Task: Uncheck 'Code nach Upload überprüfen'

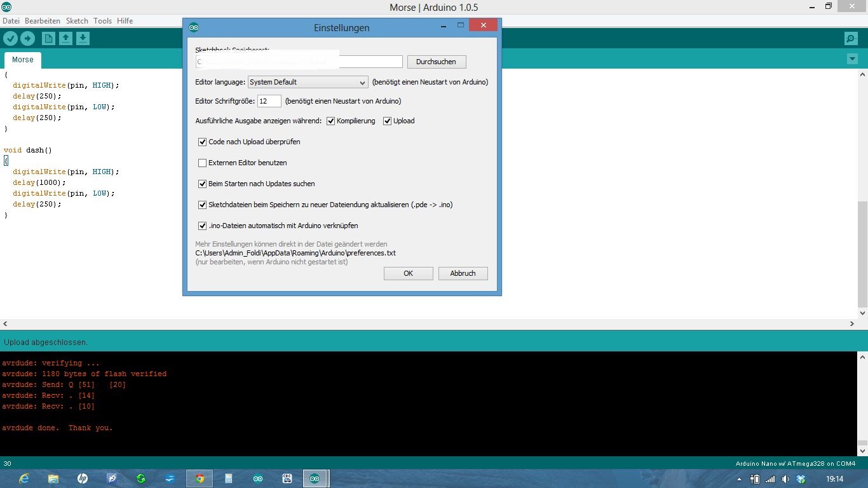Action: tap(203, 142)
